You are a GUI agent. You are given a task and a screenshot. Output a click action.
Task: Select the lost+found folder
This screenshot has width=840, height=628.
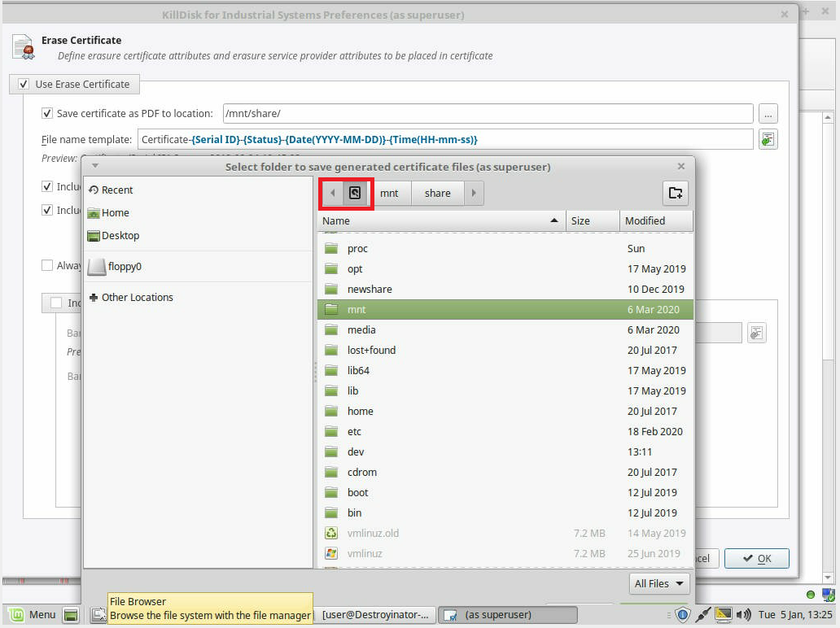point(505,350)
